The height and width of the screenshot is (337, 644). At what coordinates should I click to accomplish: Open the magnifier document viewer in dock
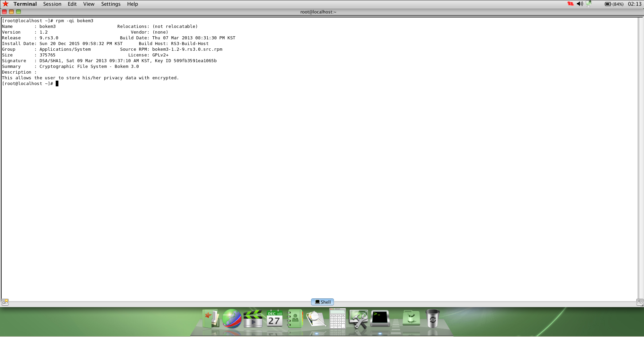(316, 319)
